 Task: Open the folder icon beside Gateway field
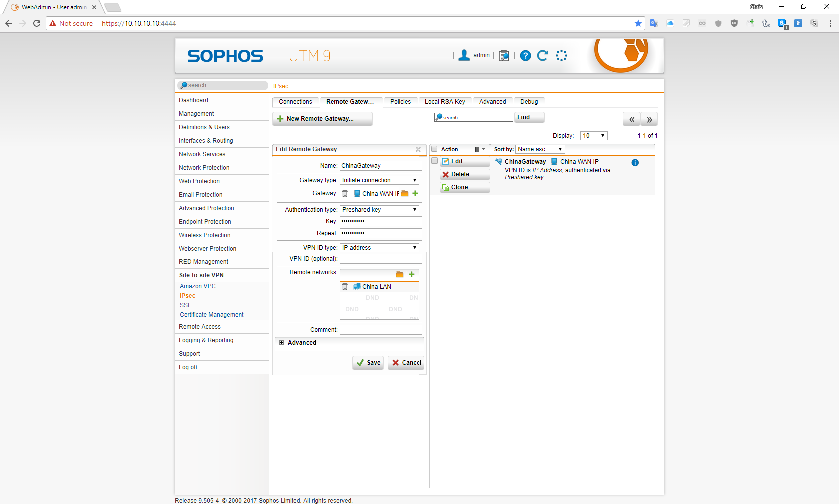[x=405, y=194]
